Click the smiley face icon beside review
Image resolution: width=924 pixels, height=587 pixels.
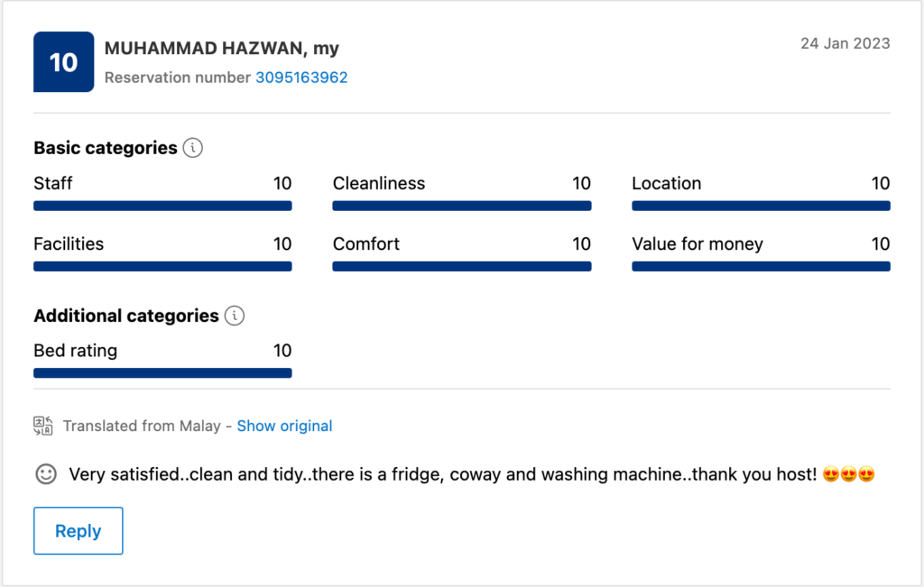[x=46, y=473]
